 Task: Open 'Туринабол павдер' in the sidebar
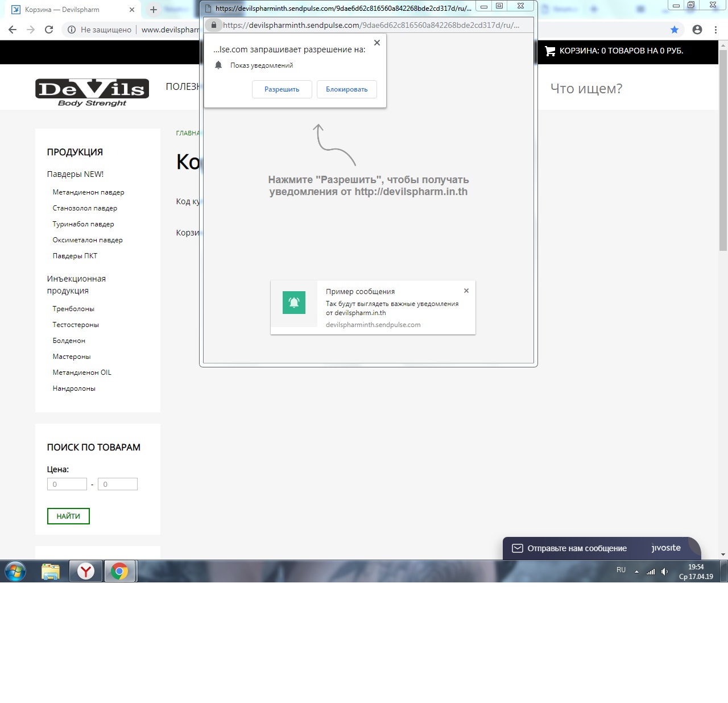pos(83,224)
